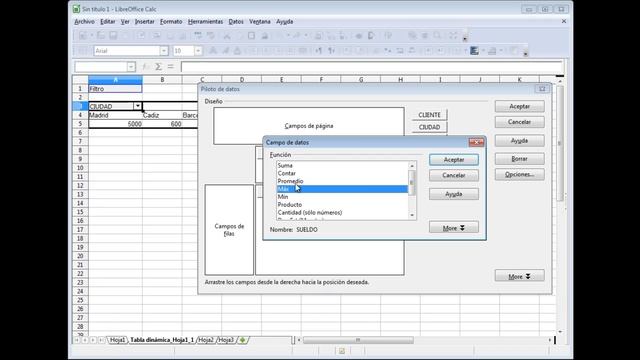Click Ayuda in Campo de datos dialog
This screenshot has width=640, height=360.
tap(453, 194)
